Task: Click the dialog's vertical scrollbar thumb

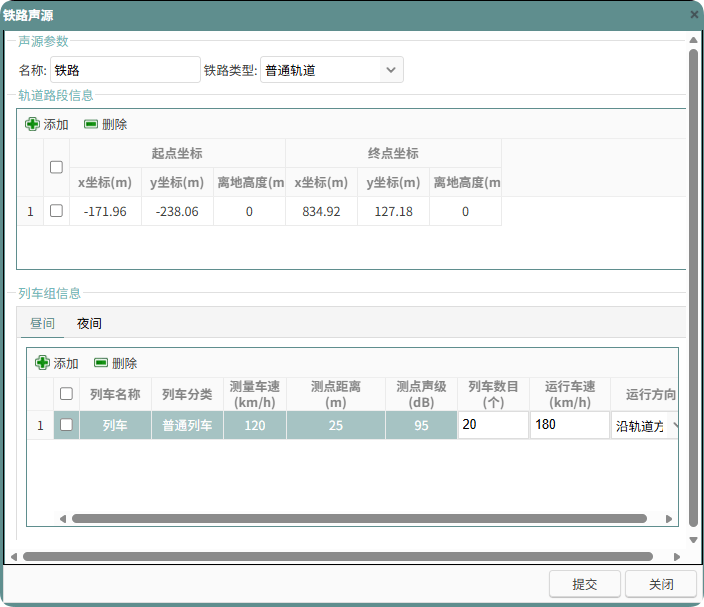Action: 693,290
